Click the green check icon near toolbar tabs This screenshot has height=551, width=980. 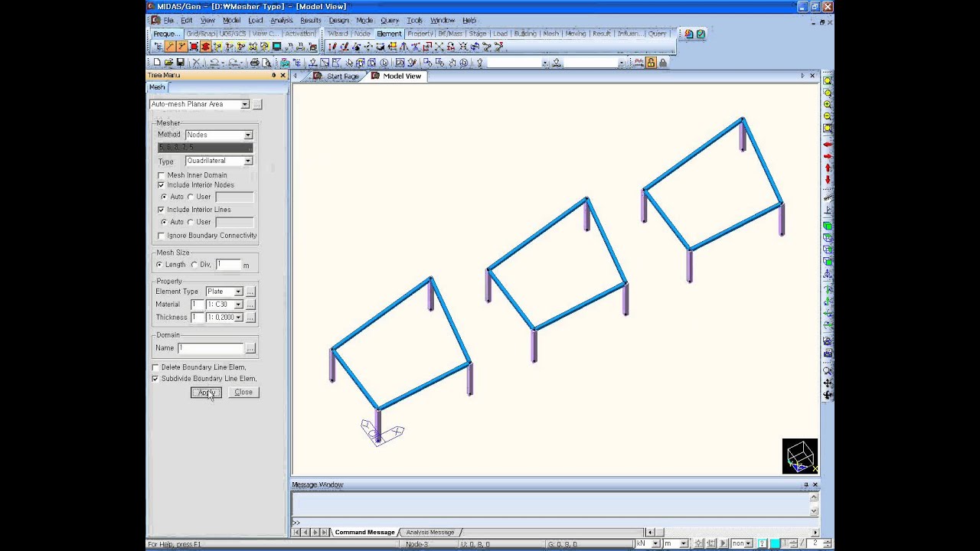point(701,34)
